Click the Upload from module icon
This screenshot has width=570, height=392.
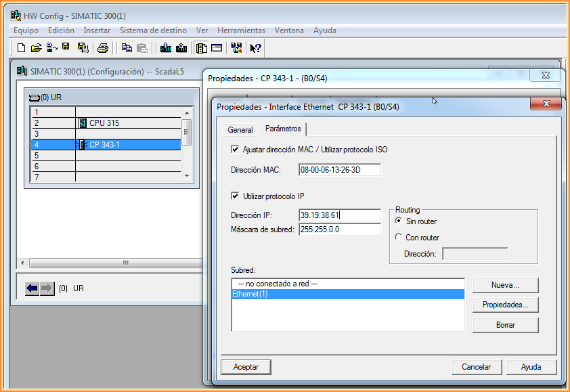(181, 48)
